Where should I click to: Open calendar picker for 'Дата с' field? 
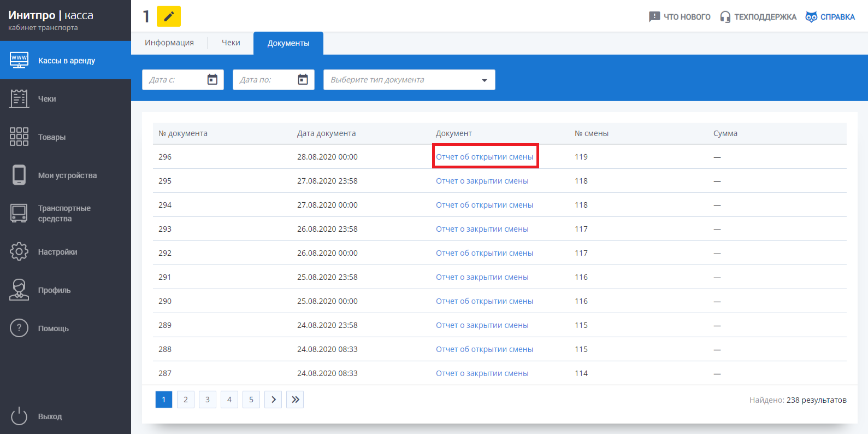pyautogui.click(x=212, y=80)
